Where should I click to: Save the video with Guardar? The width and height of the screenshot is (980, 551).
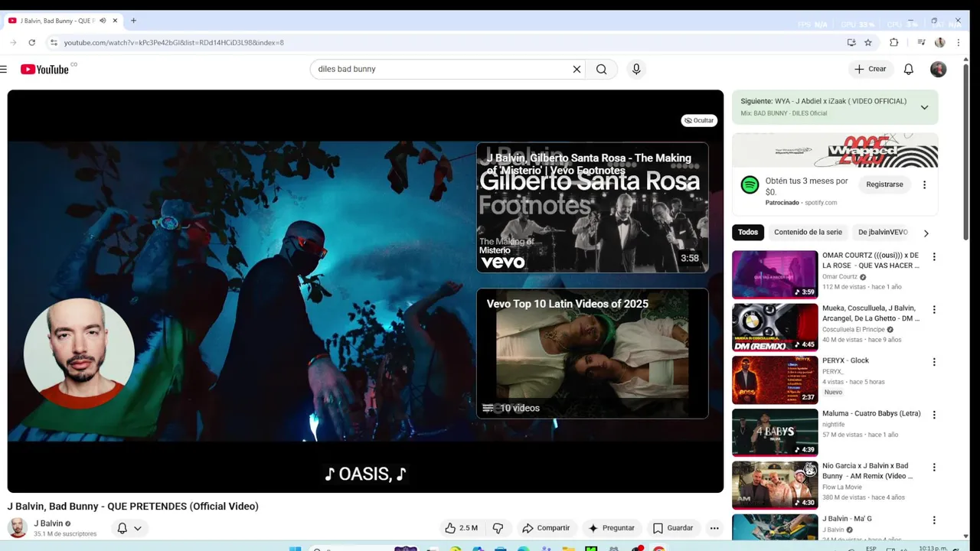pyautogui.click(x=673, y=528)
